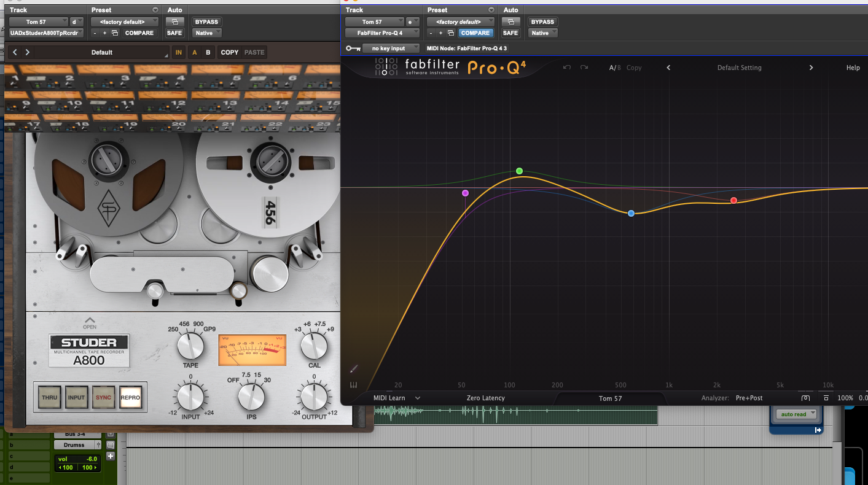Image resolution: width=868 pixels, height=485 pixels.
Task: Click track output arrow icon below auto read
Action: pos(818,430)
